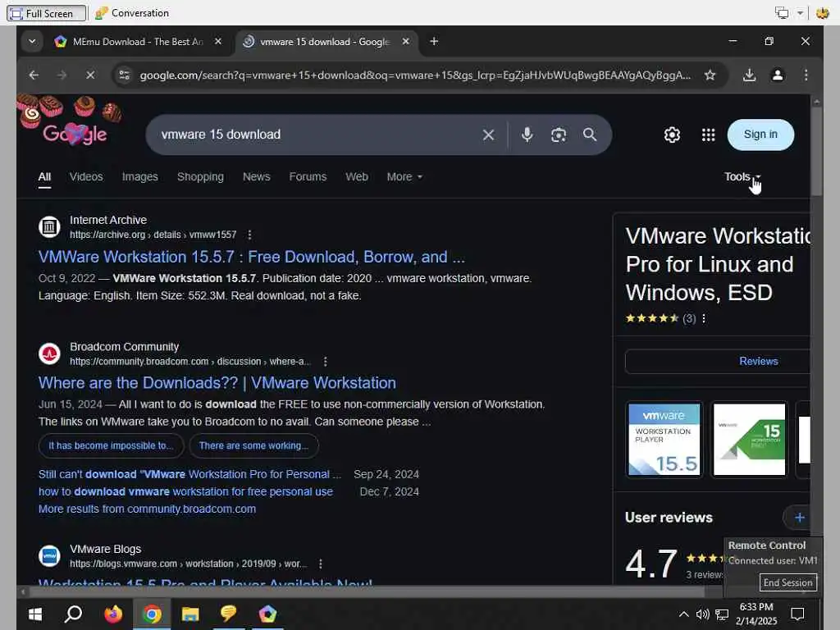This screenshot has height=630, width=840.
Task: Open options for the Broadcom Community result
Action: click(x=325, y=362)
